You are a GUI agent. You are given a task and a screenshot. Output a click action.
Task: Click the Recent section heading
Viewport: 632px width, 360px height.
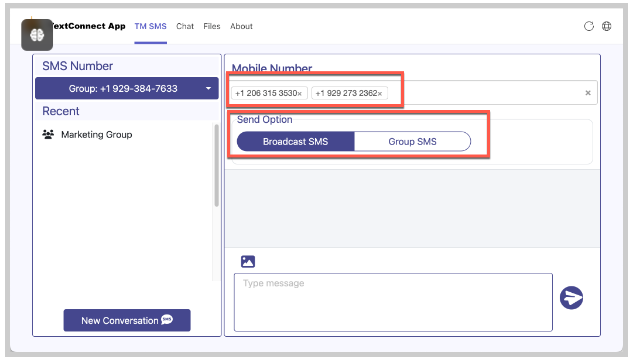[60, 111]
